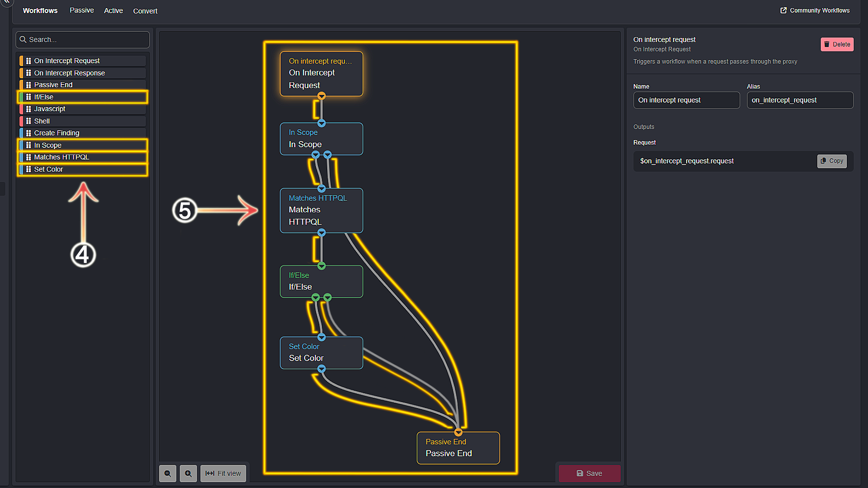The height and width of the screenshot is (488, 868).
Task: Click the zoom in magnifier button
Action: 189,473
